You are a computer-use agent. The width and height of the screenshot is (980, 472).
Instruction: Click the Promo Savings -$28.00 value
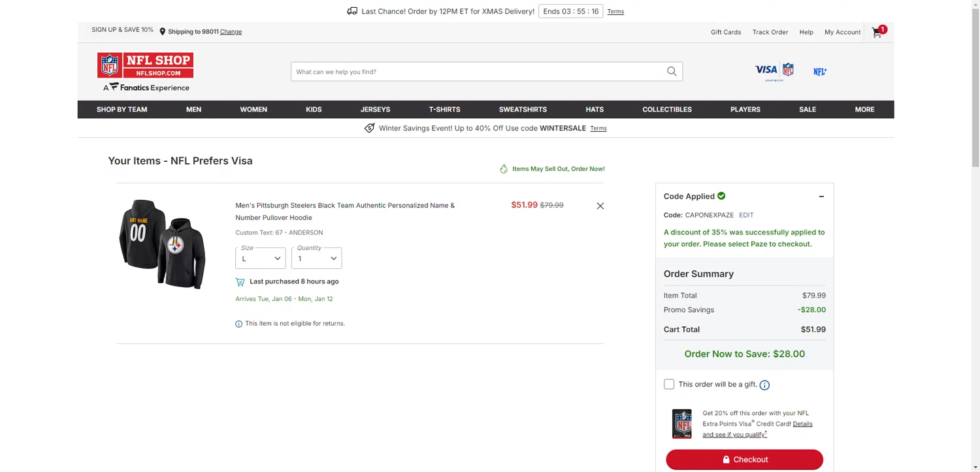click(x=811, y=310)
